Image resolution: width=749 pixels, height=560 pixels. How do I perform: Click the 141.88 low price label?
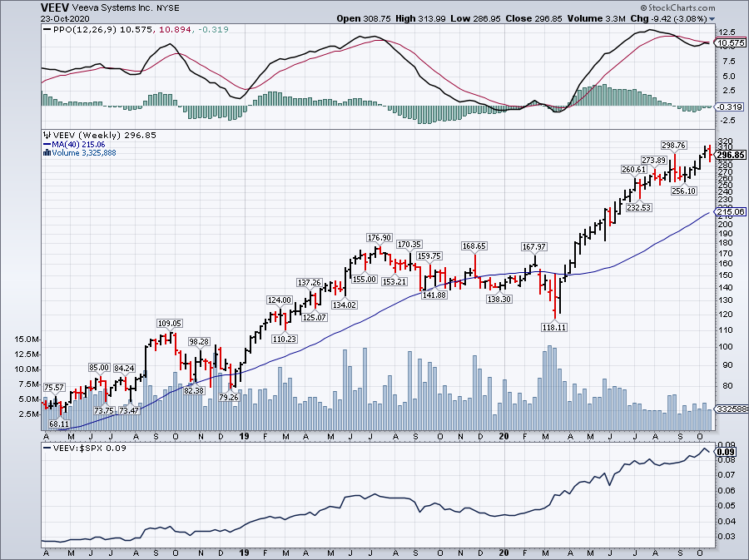click(434, 295)
